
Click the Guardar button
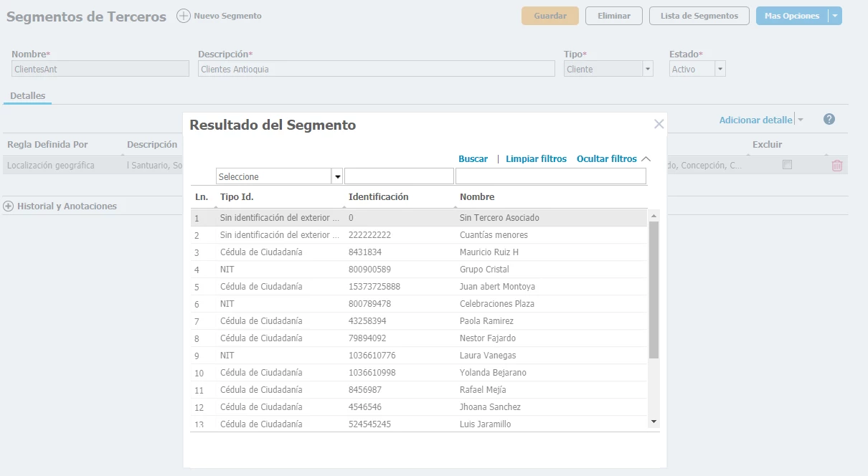(x=549, y=16)
